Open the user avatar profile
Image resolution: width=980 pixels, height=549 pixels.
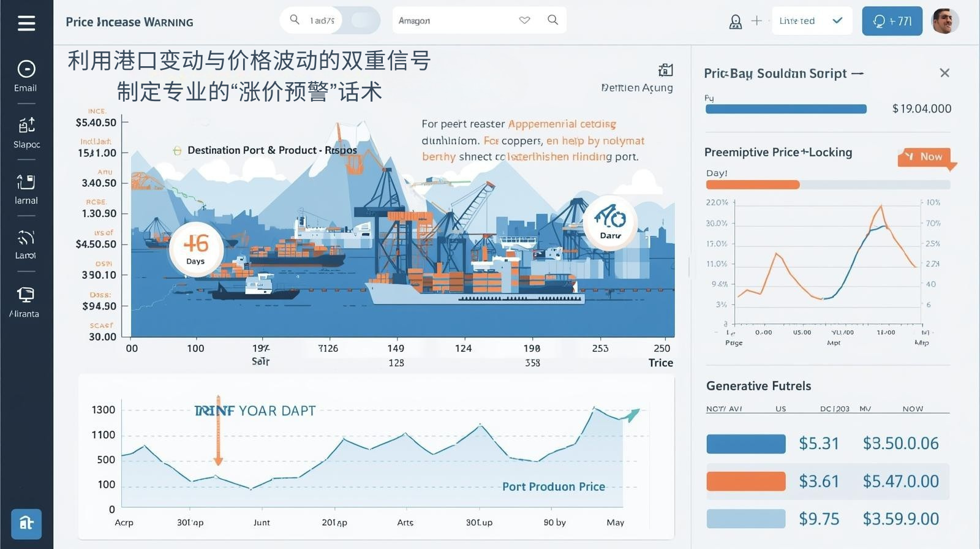pos(945,21)
